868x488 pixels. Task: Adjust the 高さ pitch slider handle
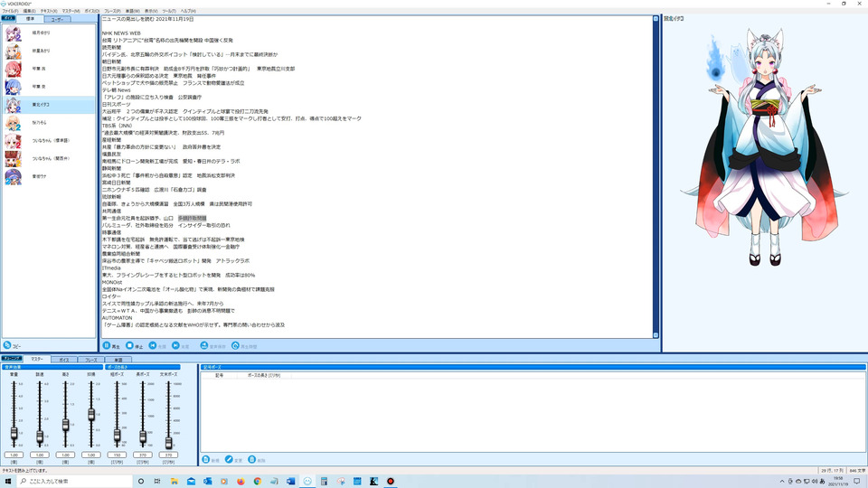(65, 425)
